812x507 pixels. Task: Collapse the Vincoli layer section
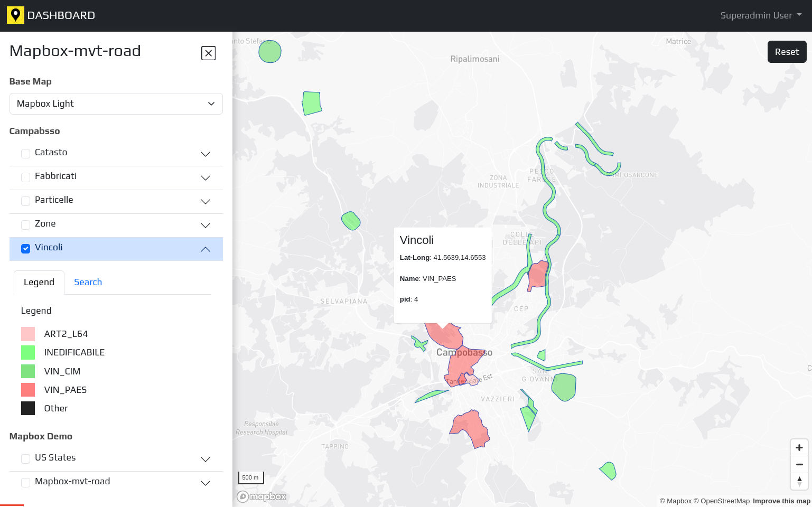point(206,249)
